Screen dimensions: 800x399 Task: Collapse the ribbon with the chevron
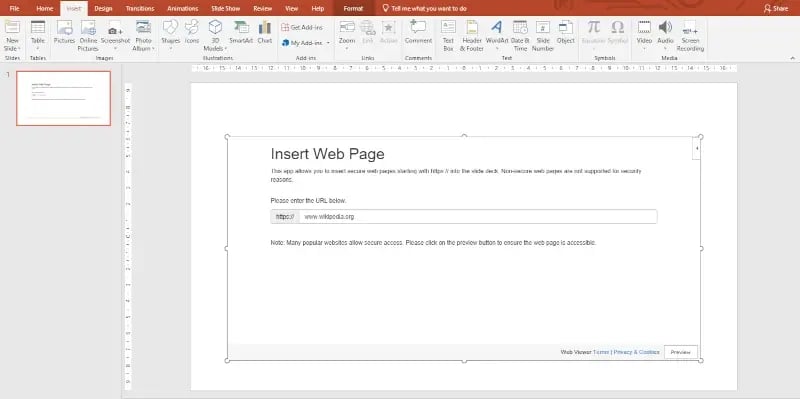[792, 58]
